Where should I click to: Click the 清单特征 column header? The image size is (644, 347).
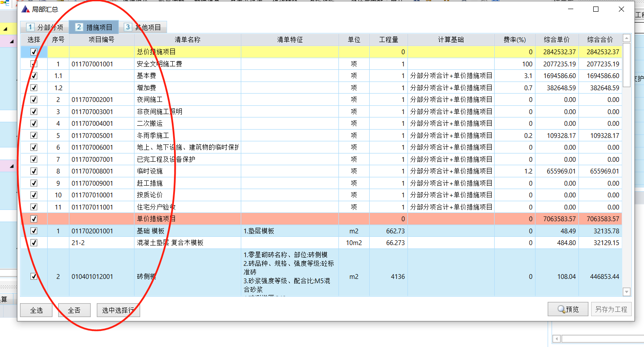[290, 40]
